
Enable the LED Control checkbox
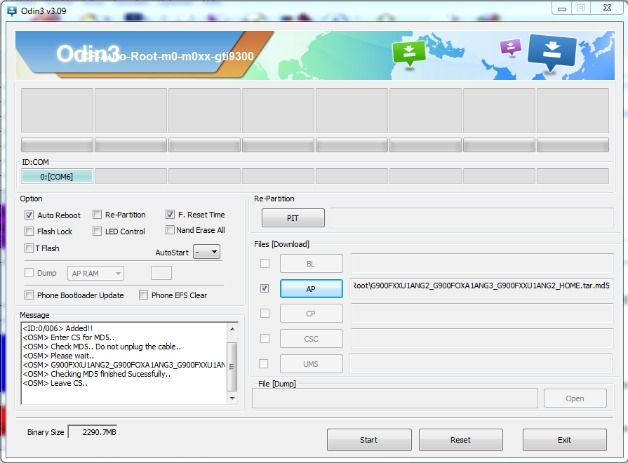pyautogui.click(x=97, y=231)
